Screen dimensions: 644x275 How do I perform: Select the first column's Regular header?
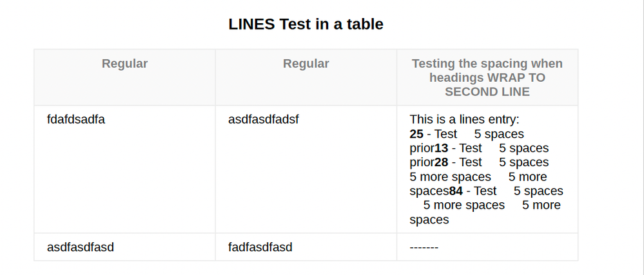124,64
